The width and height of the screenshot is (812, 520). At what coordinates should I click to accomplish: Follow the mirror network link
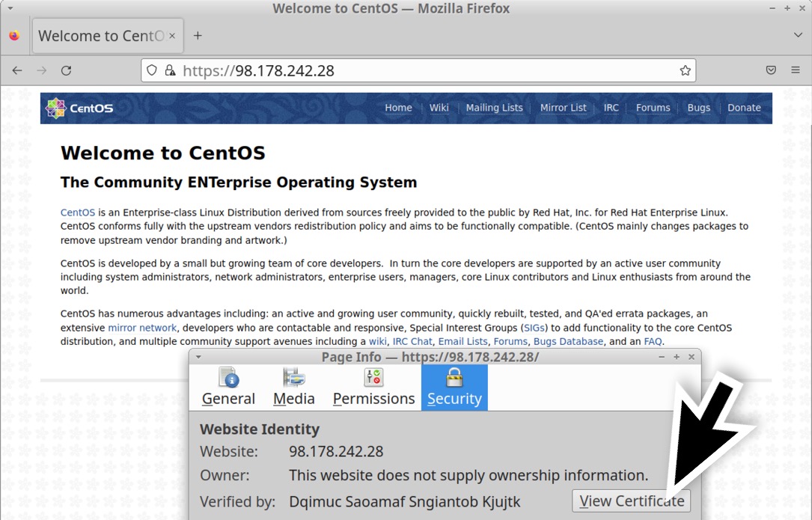[x=142, y=328]
